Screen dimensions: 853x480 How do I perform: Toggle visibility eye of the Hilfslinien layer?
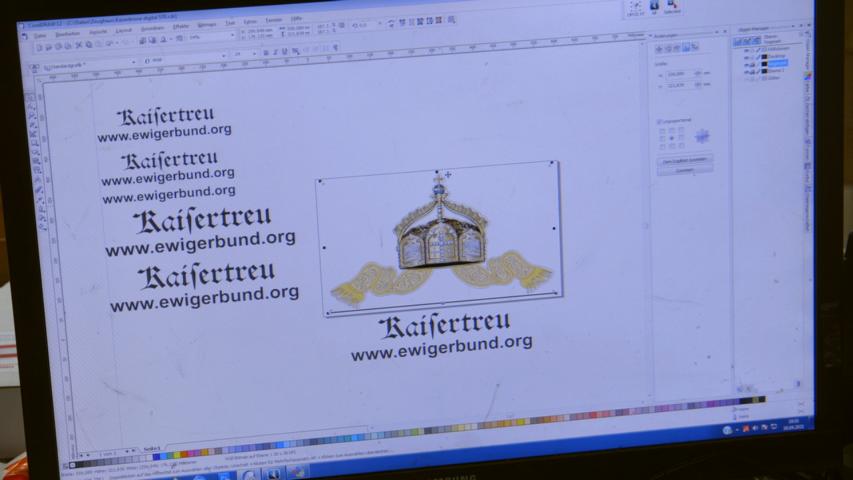746,50
